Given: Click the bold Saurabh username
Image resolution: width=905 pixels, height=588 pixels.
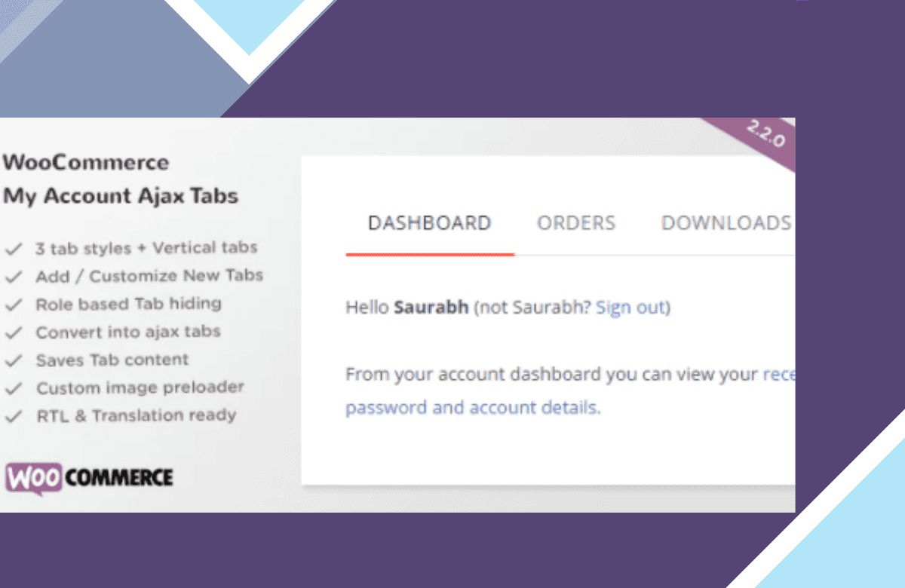Looking at the screenshot, I should click(x=431, y=308).
